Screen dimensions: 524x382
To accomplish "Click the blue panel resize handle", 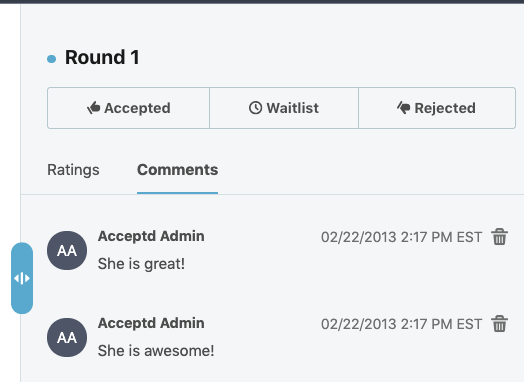I will [x=22, y=278].
